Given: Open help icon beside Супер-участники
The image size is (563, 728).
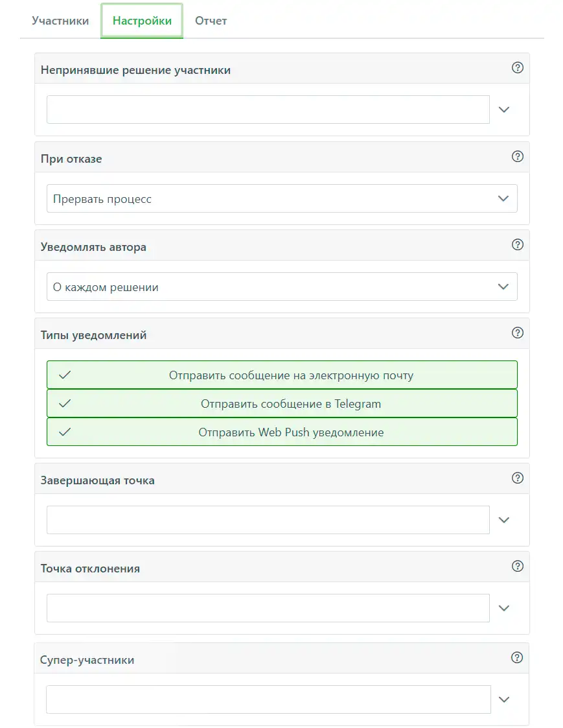Looking at the screenshot, I should (517, 658).
